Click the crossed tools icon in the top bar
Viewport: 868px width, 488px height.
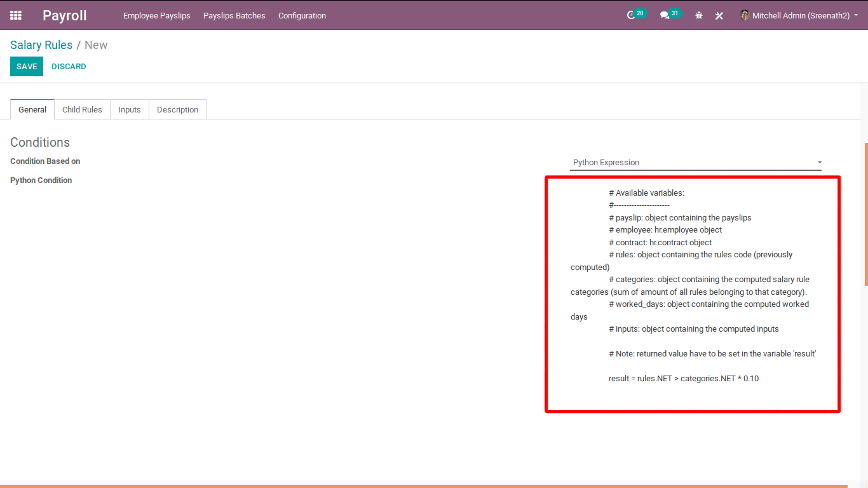[719, 15]
